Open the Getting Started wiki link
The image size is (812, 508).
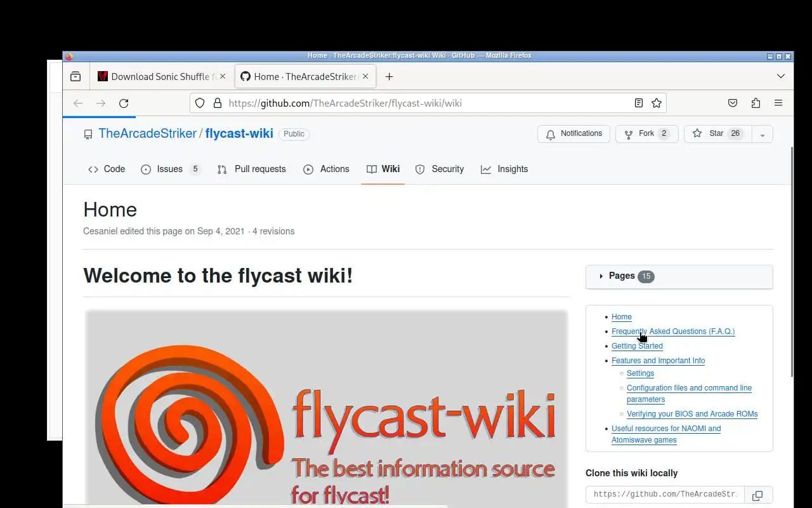coord(637,346)
